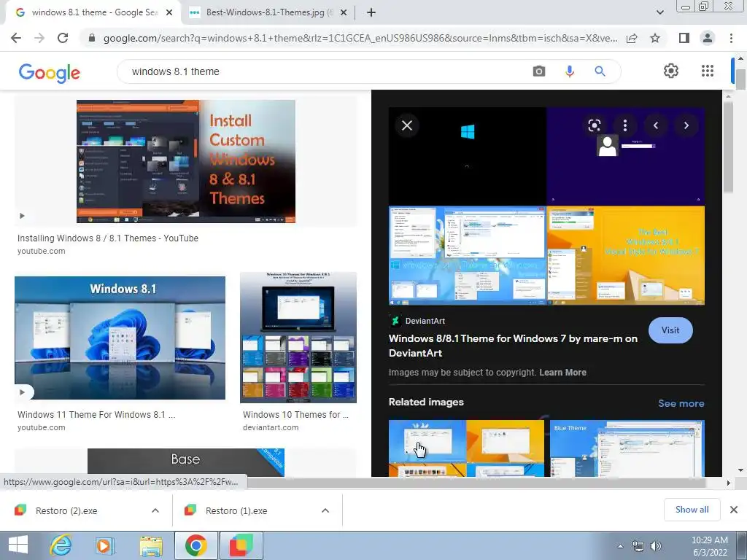
Task: Start voice search with the microphone
Action: tap(569, 71)
